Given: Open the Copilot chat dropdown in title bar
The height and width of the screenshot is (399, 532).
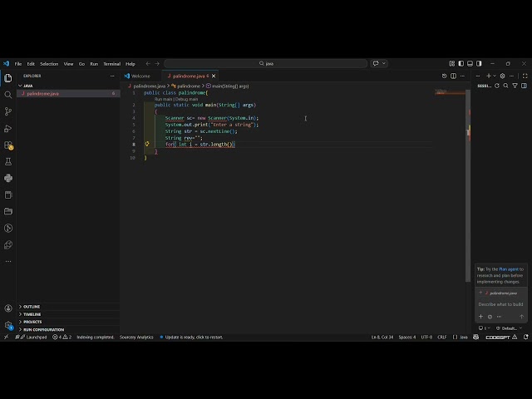Looking at the screenshot, I should click(x=384, y=63).
